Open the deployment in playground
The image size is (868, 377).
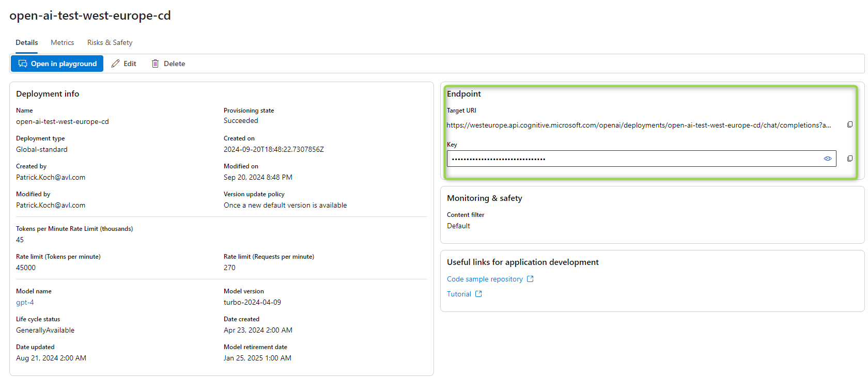tap(57, 64)
